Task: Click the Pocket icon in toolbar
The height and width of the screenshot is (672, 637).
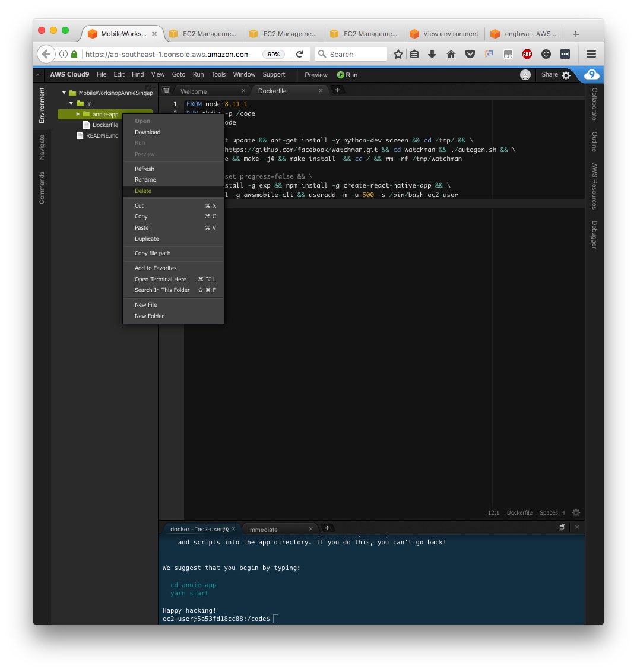Action: point(470,54)
